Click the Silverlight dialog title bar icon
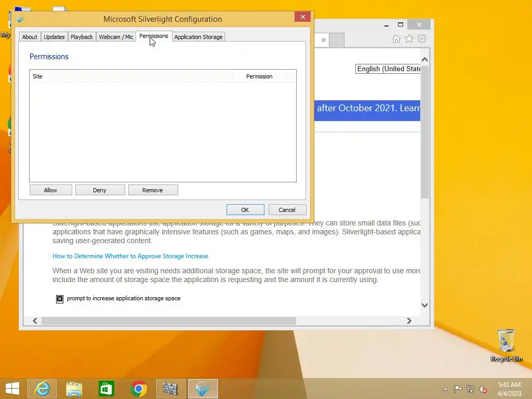 (20, 19)
